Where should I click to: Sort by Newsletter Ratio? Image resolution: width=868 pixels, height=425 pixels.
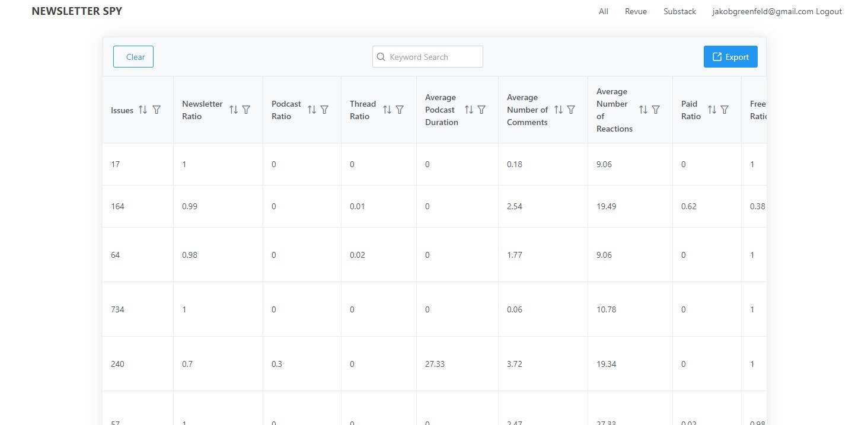(x=234, y=110)
